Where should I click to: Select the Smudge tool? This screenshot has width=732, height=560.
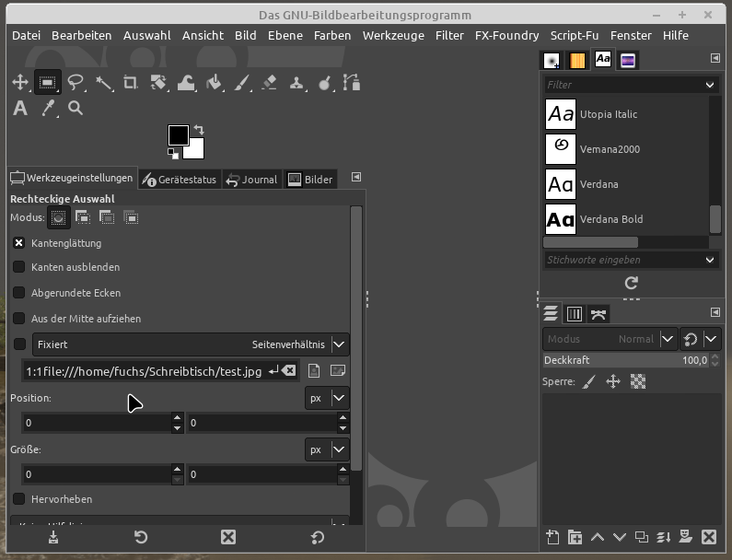click(x=324, y=83)
